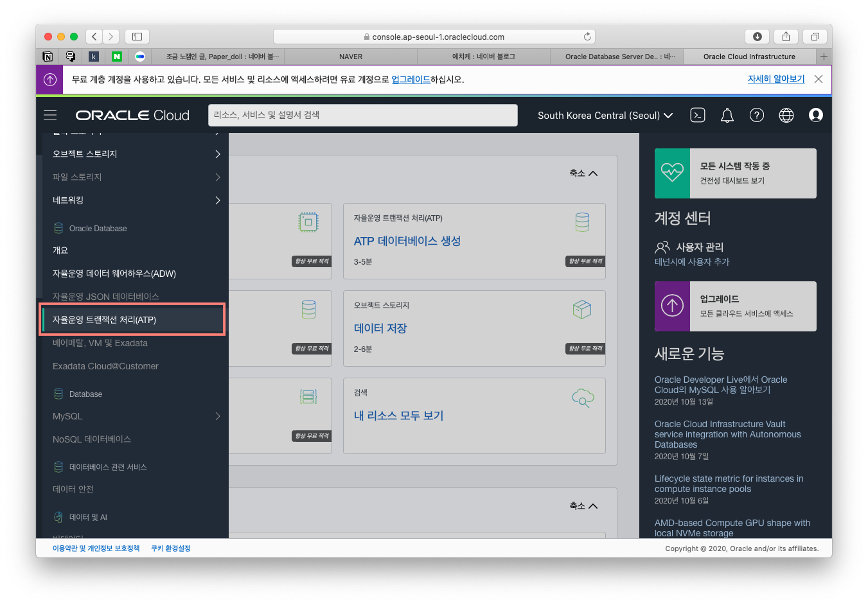Open the help question mark menu
The height and width of the screenshot is (605, 868).
point(757,115)
